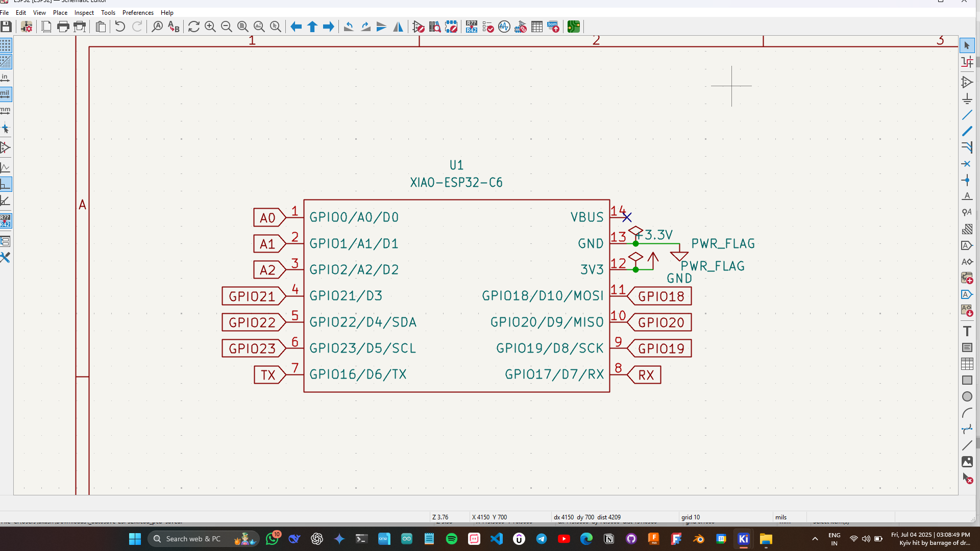
Task: Open Find and Replace tool
Action: coord(174,27)
